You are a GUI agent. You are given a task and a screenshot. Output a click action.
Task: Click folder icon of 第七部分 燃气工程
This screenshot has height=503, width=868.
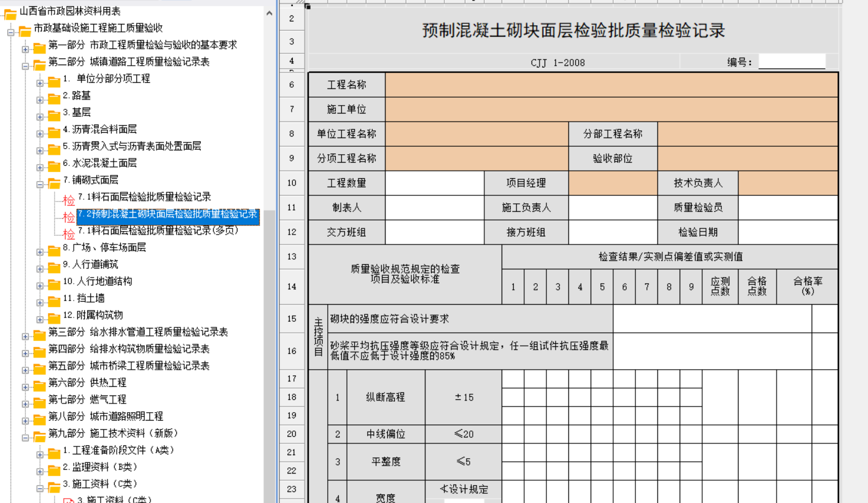(39, 402)
